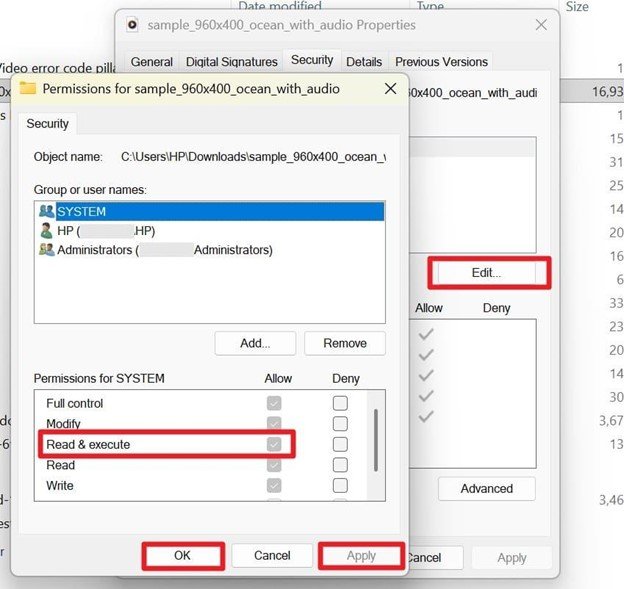Open Advanced security settings
This screenshot has width=624, height=589.
coord(487,488)
